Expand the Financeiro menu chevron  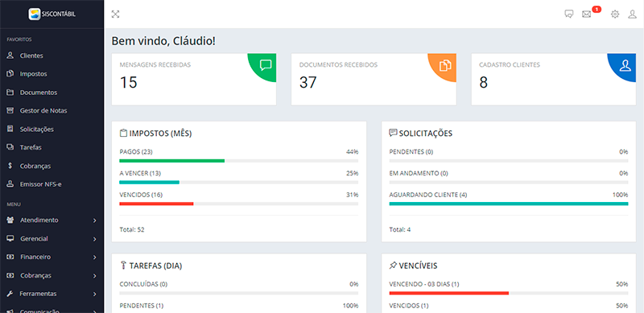click(x=95, y=257)
